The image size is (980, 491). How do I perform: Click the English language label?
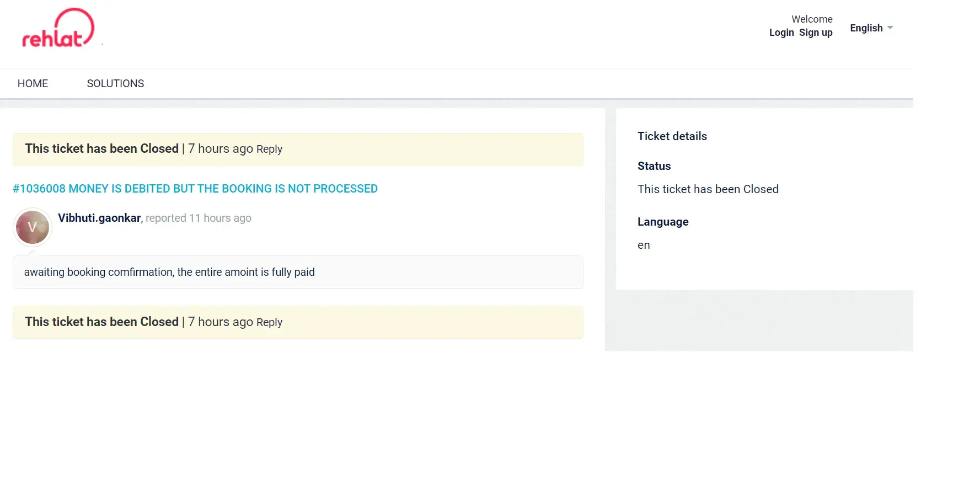(866, 28)
